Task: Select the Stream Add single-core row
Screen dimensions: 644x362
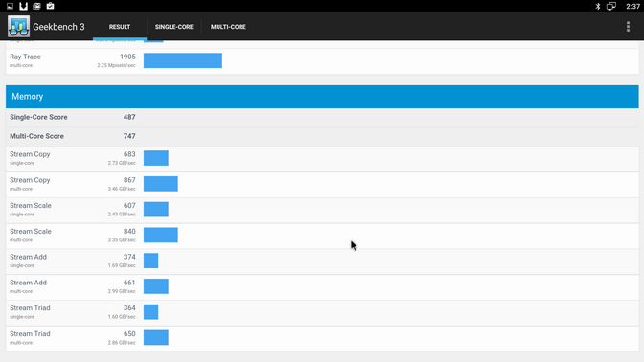Action: (322, 261)
